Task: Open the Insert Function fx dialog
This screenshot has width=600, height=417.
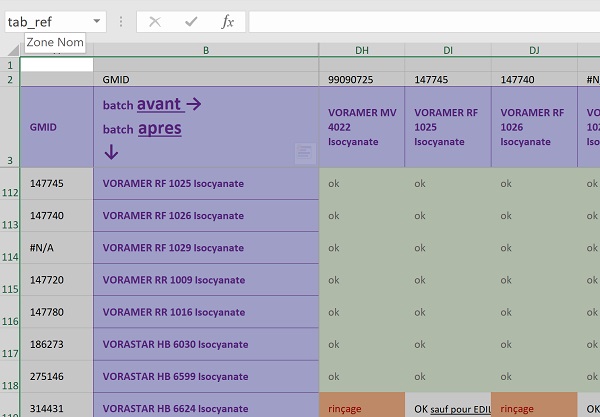Action: point(227,22)
